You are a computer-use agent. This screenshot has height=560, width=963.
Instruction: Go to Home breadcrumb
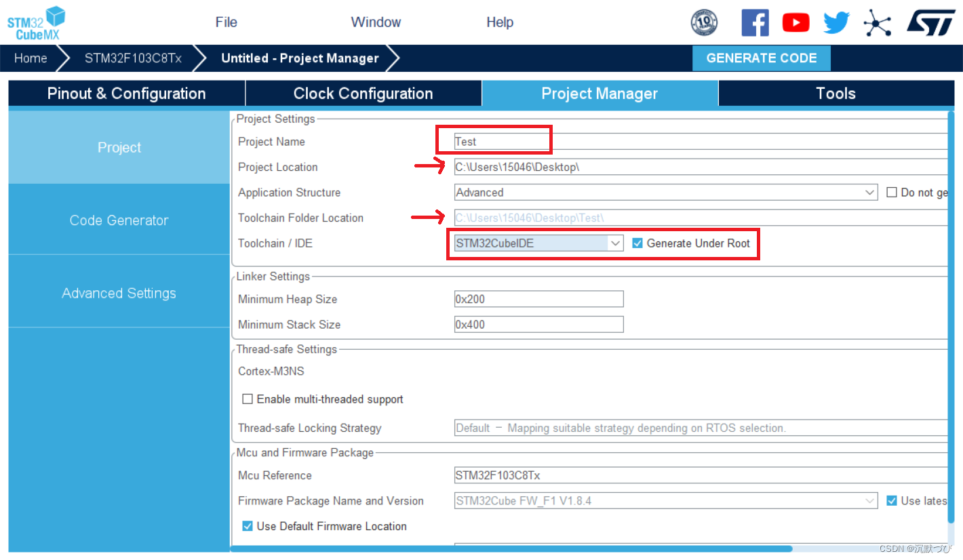point(31,58)
